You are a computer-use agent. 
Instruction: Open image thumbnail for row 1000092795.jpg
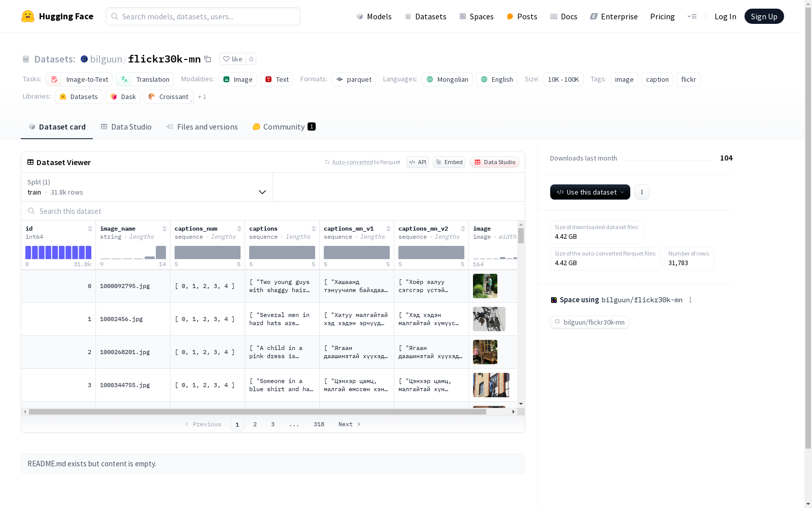tap(485, 286)
